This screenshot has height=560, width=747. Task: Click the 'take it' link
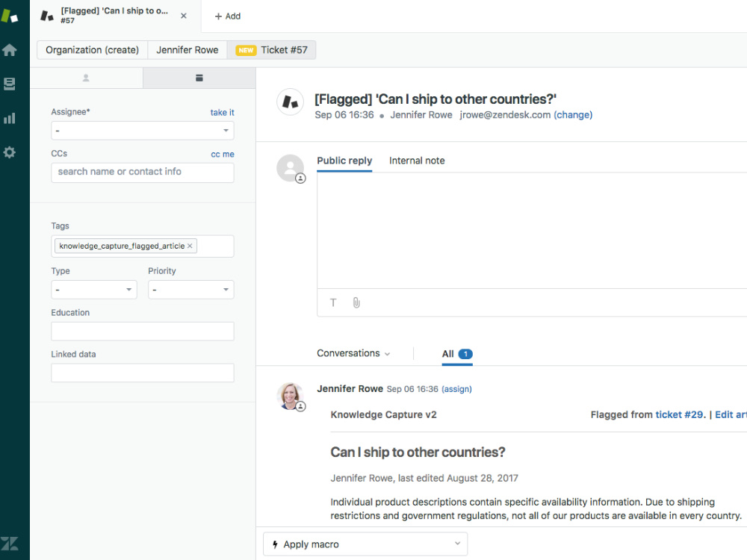(222, 113)
